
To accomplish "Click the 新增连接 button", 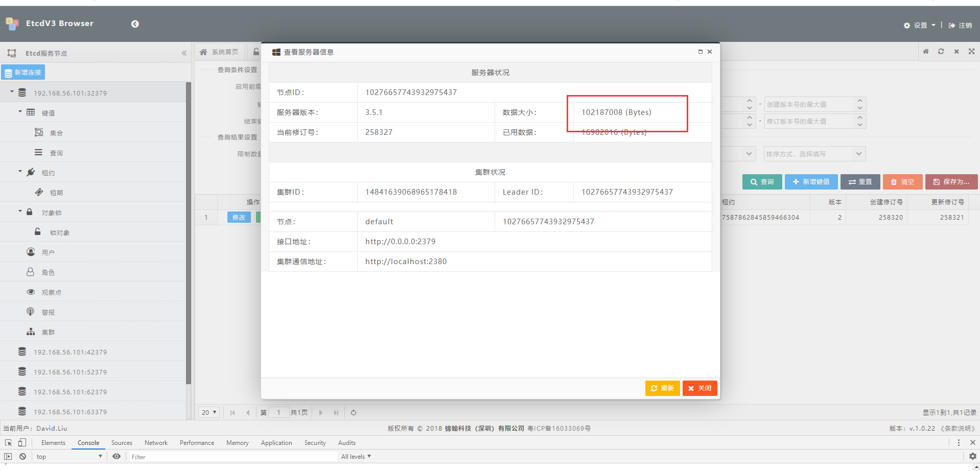I will pos(23,73).
